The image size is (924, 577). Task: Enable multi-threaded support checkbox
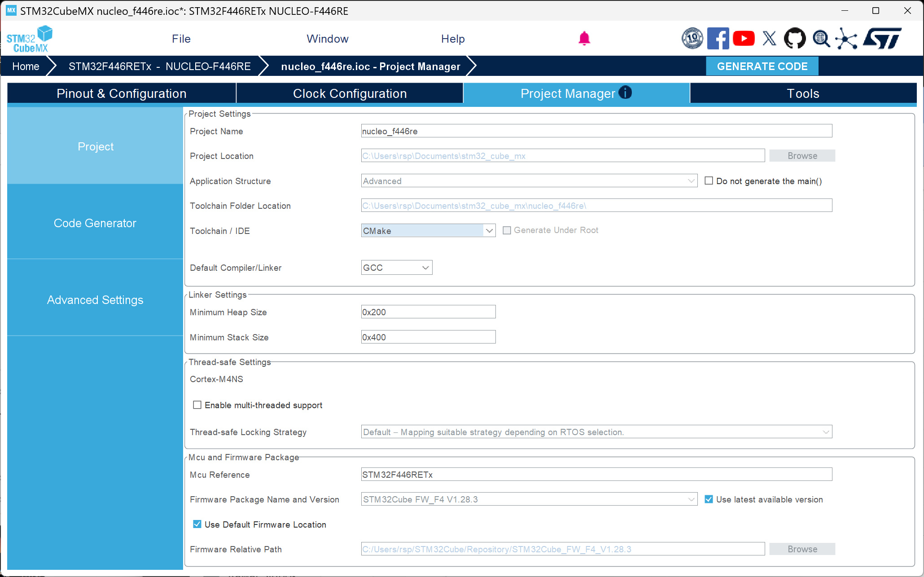coord(197,405)
